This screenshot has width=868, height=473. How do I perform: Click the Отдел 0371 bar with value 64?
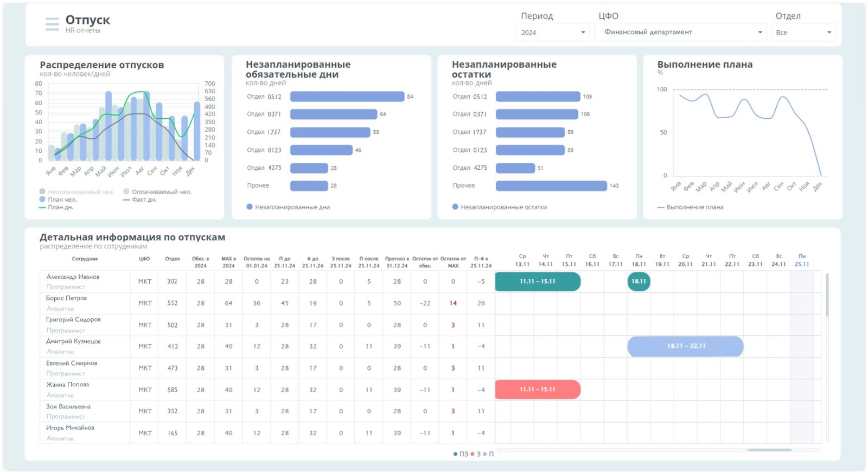point(334,114)
